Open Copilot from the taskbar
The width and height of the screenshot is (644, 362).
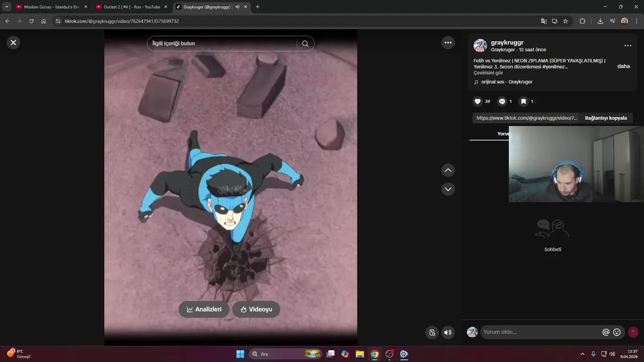point(345,354)
